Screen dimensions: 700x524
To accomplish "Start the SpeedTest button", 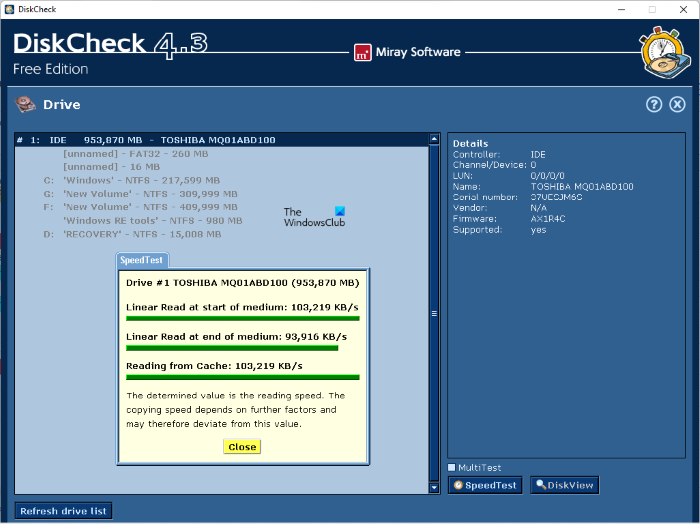I will click(x=485, y=485).
